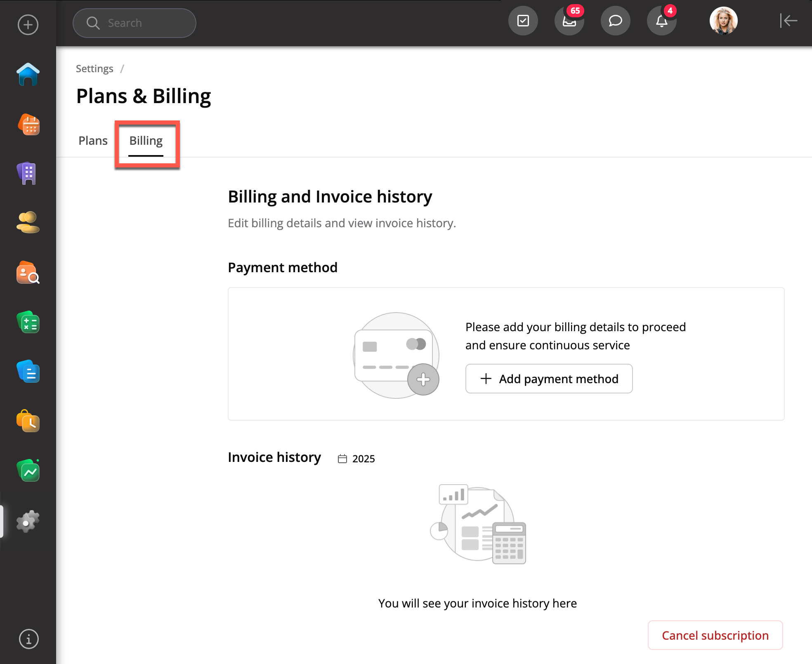This screenshot has width=812, height=664.
Task: Click the Search input field
Action: (x=135, y=23)
